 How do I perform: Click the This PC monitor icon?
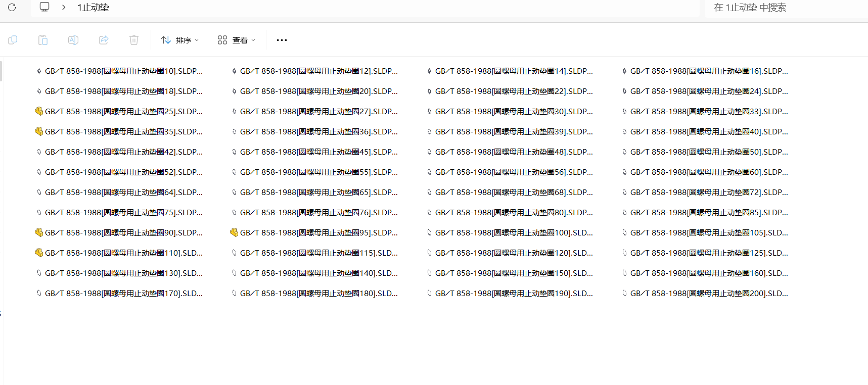point(44,7)
